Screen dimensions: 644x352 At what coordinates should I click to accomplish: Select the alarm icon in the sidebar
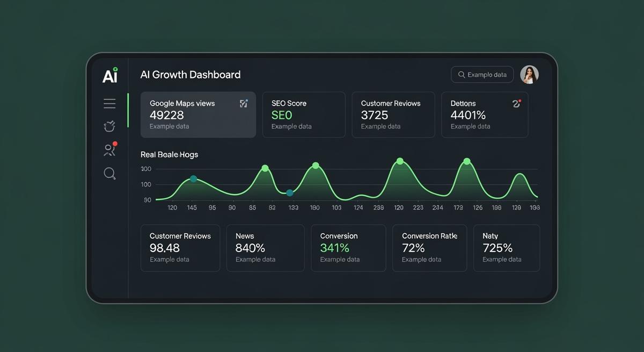[109, 126]
